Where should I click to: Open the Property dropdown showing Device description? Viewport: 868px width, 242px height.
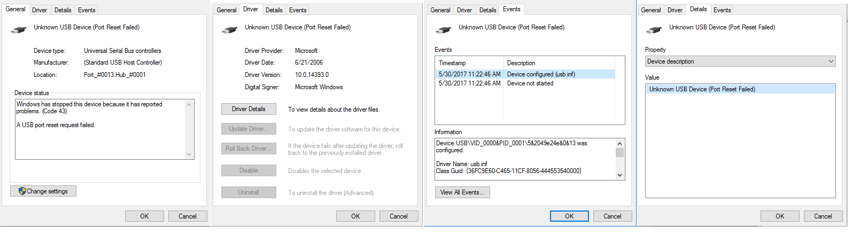click(x=740, y=61)
